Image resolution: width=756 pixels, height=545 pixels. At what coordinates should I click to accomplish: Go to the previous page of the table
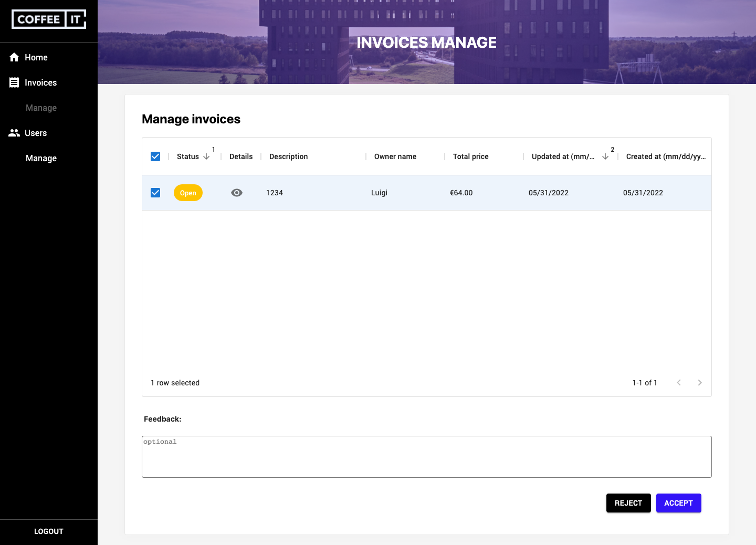pyautogui.click(x=679, y=383)
